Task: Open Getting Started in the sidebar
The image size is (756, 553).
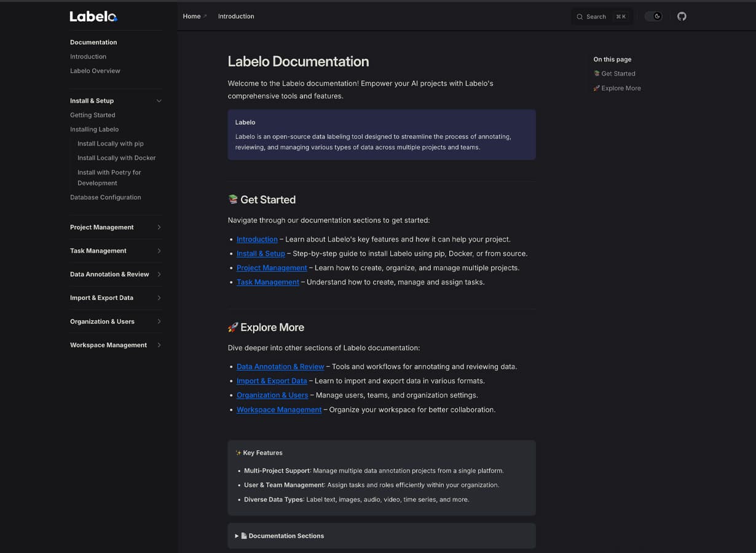Action: 93,115
